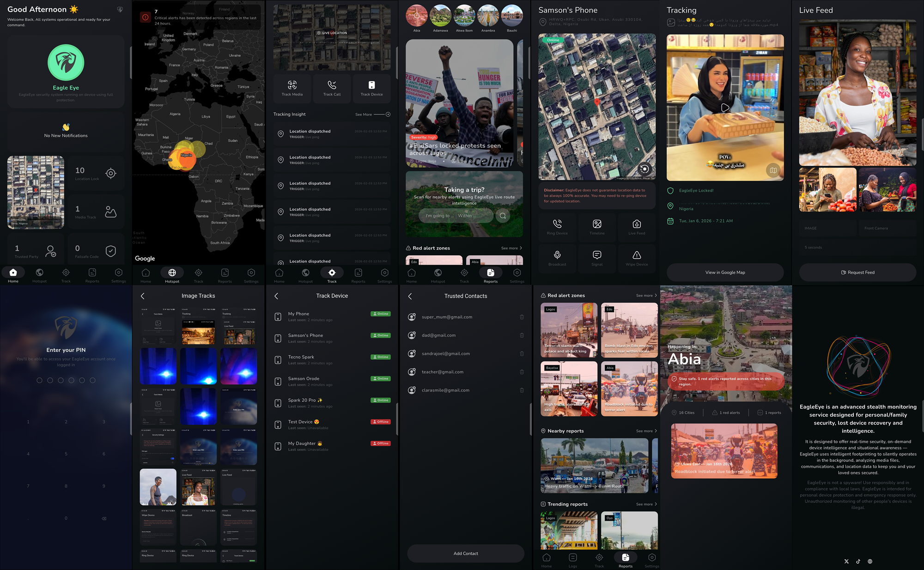924x570 pixels.
Task: Tap the Location Lock target toggle
Action: 111,173
